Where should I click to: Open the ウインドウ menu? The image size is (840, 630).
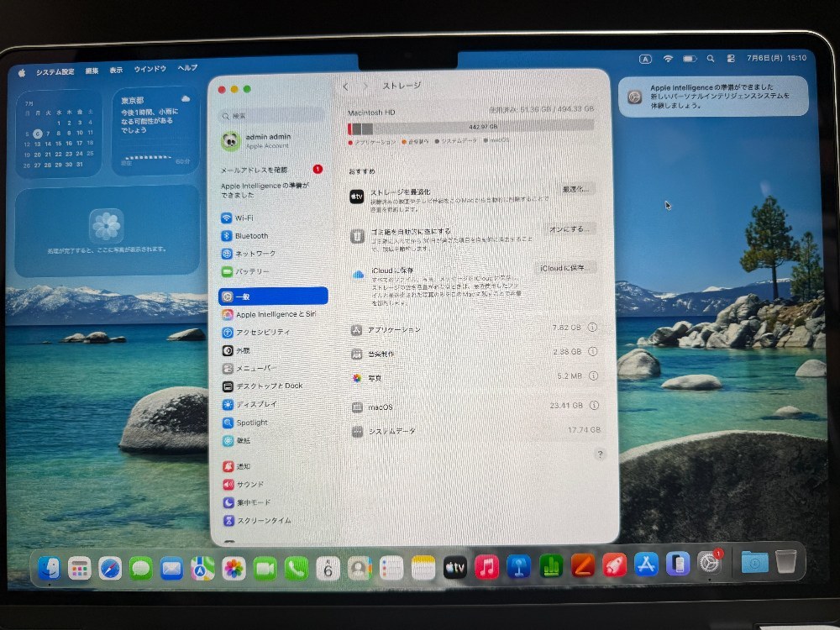(x=150, y=69)
